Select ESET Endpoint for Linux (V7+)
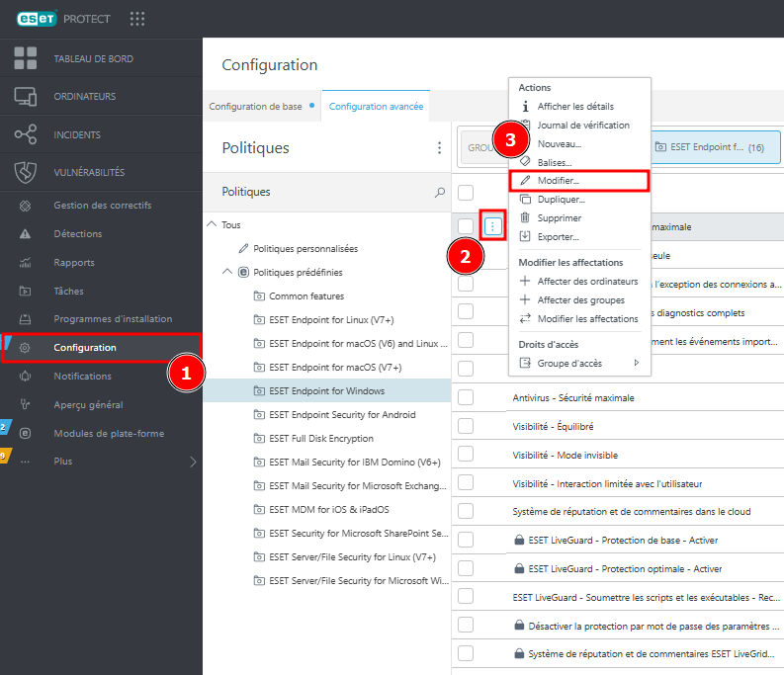Viewport: 784px width, 675px height. tap(331, 319)
